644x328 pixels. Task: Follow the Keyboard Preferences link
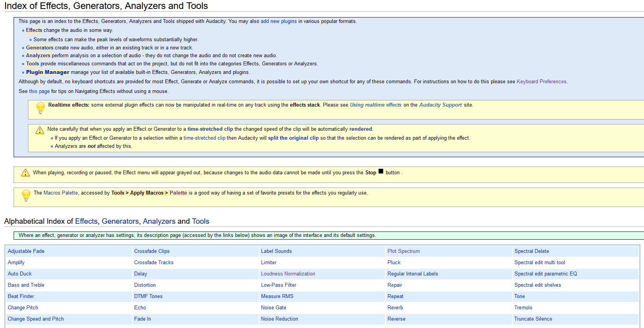pyautogui.click(x=541, y=82)
